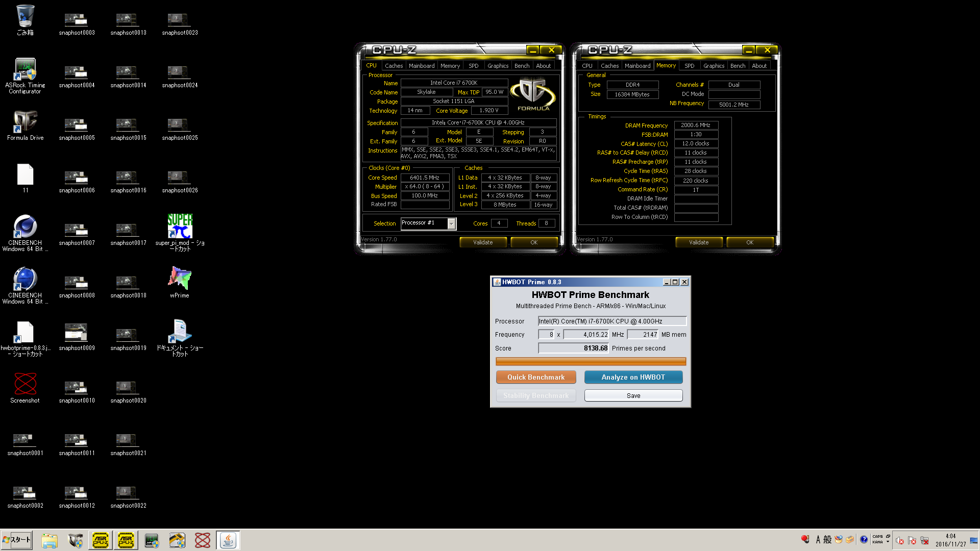Click the HWBOT Prime Score field 8138.68
The height and width of the screenshot is (551, 980).
click(x=573, y=348)
